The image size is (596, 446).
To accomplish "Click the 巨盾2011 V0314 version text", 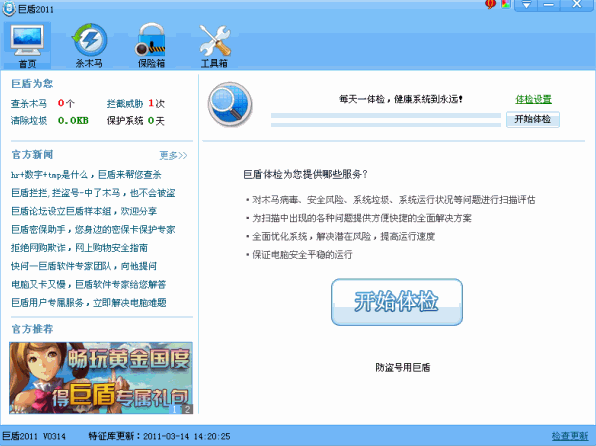I will point(34,436).
